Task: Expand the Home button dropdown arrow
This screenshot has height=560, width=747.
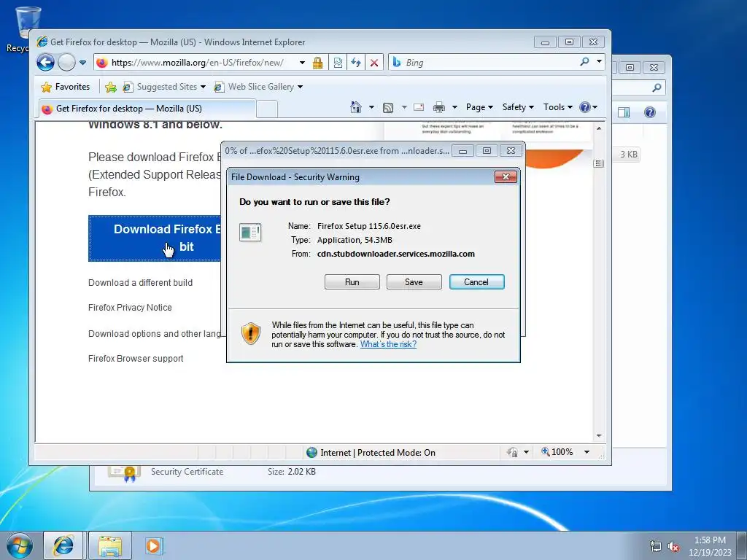Action: pyautogui.click(x=371, y=107)
